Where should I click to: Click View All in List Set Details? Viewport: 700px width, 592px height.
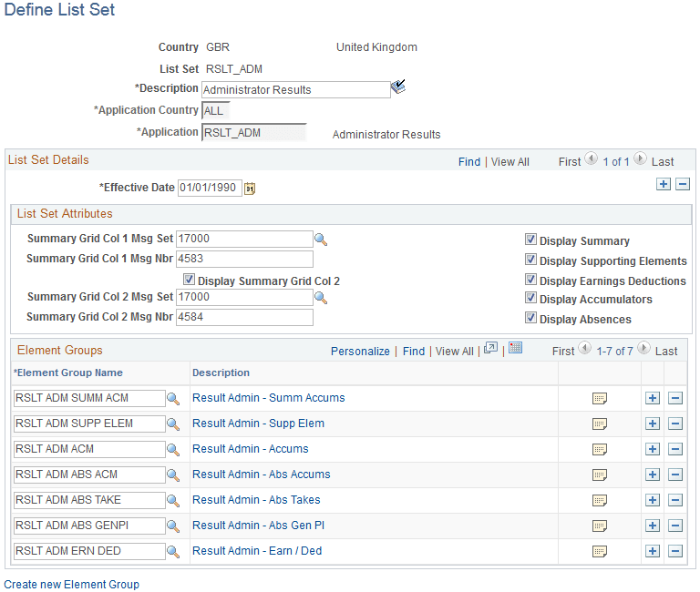click(510, 162)
